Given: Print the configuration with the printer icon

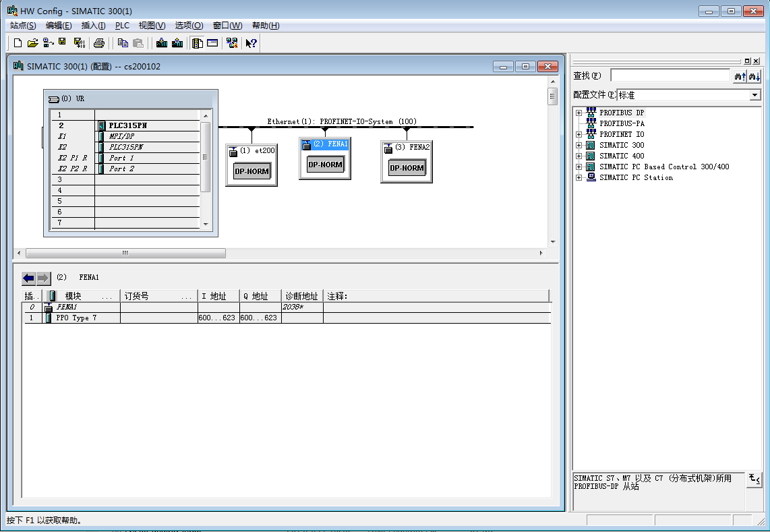Looking at the screenshot, I should click(x=99, y=43).
